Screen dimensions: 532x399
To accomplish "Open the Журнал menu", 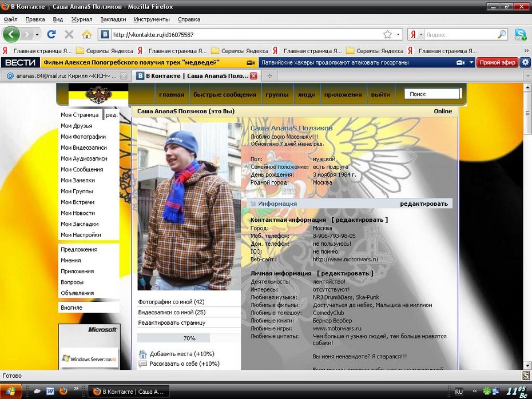I will coord(81,19).
